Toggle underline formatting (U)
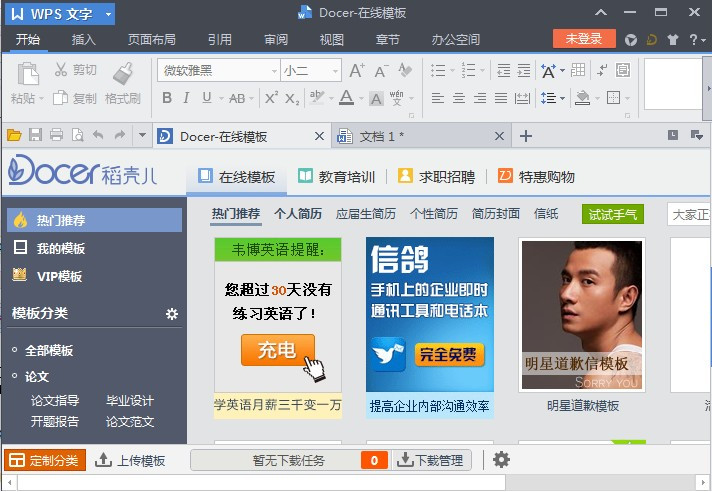The image size is (712, 492). 207,98
